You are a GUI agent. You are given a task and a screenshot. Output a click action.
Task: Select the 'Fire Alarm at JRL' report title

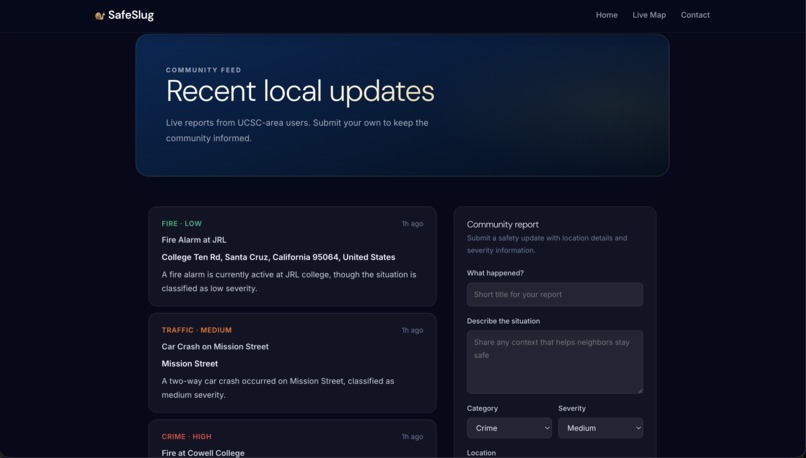194,240
